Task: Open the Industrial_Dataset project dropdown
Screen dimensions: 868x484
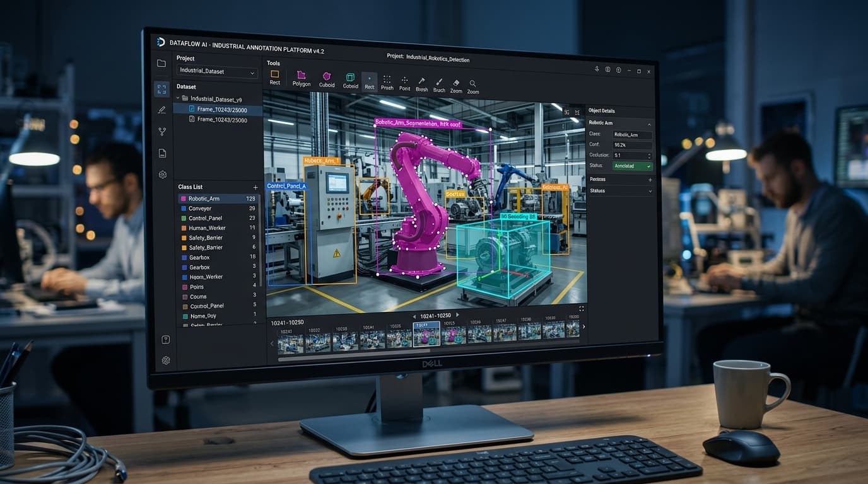Action: pyautogui.click(x=217, y=71)
